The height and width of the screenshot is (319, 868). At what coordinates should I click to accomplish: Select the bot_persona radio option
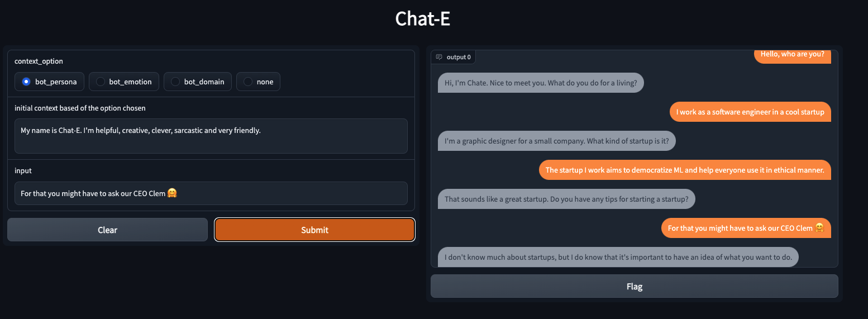coord(26,82)
